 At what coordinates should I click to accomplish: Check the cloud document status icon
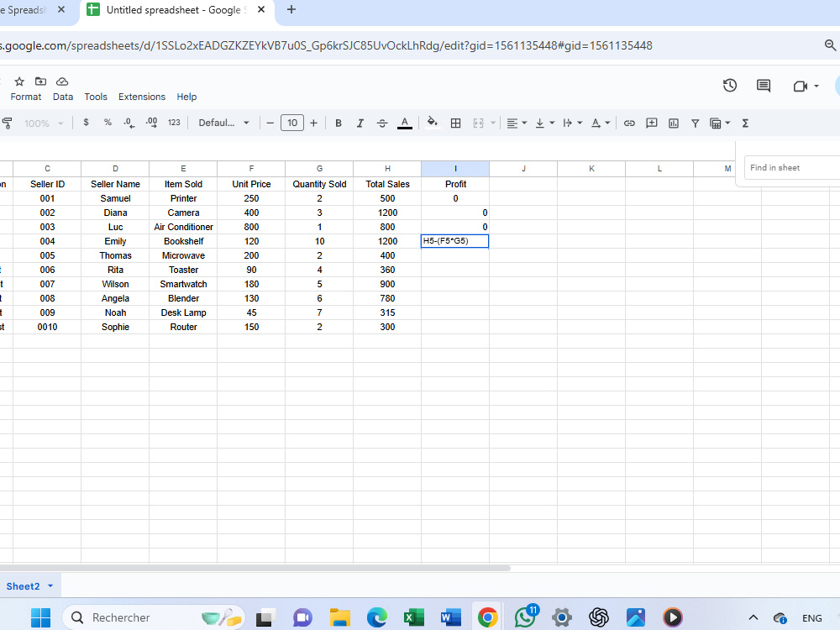click(x=62, y=81)
